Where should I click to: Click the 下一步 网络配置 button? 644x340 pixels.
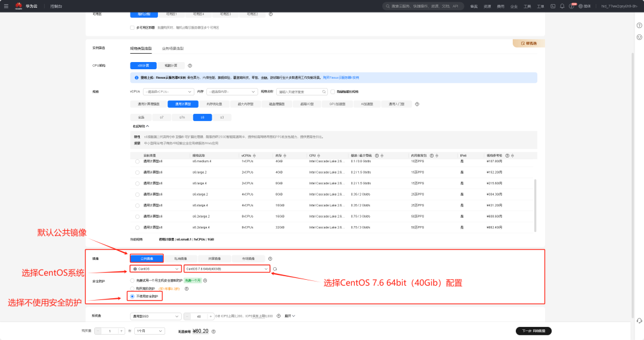tap(534, 331)
